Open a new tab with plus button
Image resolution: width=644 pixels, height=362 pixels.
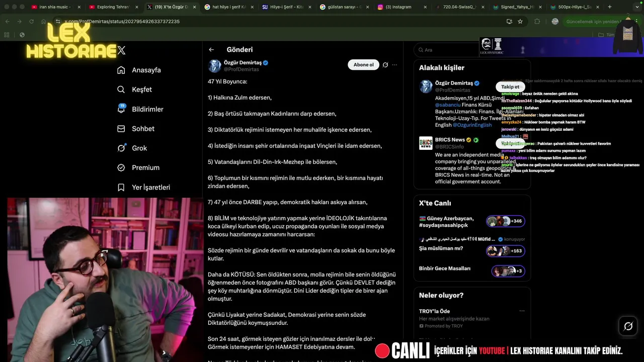click(610, 7)
